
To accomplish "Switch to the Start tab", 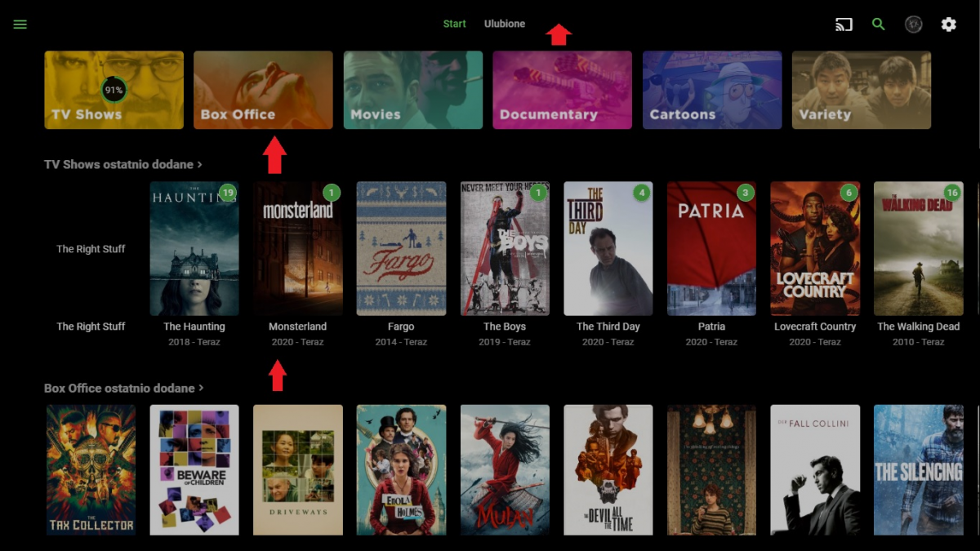I will point(455,24).
